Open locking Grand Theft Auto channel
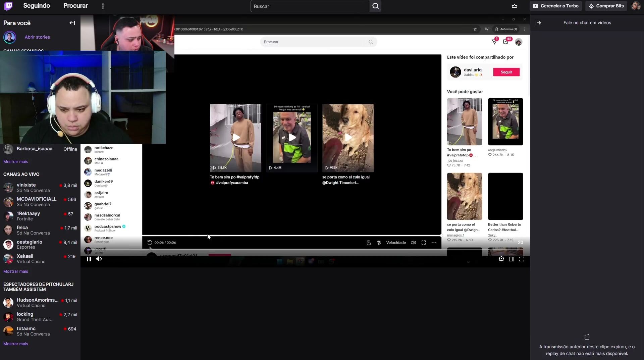This screenshot has height=360, width=644. coord(40,317)
